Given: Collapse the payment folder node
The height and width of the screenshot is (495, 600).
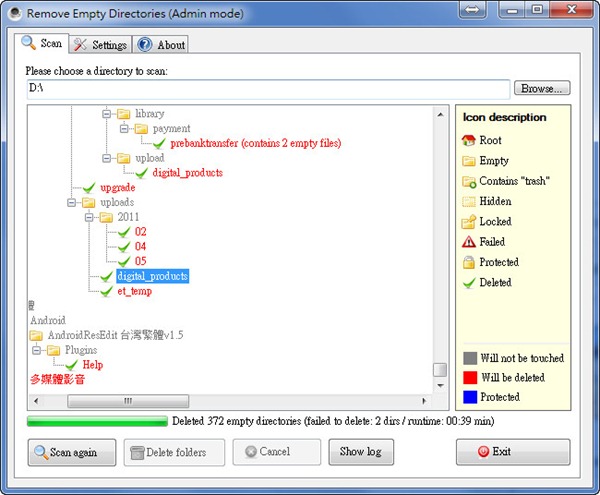Looking at the screenshot, I should (124, 129).
